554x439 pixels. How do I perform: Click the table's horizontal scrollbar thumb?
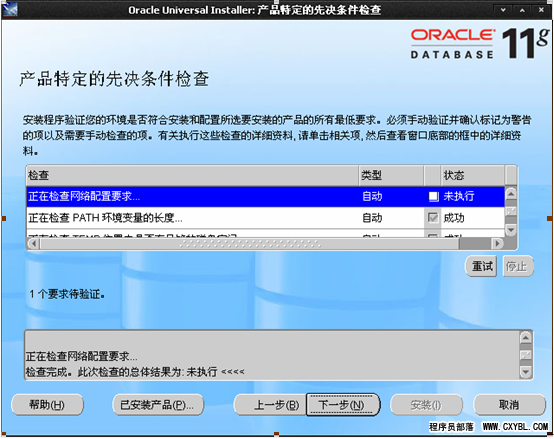pos(249,243)
